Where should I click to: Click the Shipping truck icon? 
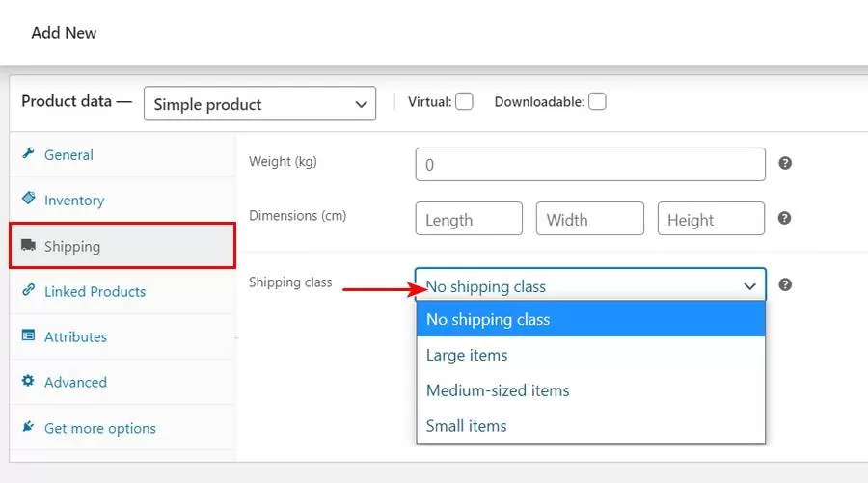tap(28, 246)
